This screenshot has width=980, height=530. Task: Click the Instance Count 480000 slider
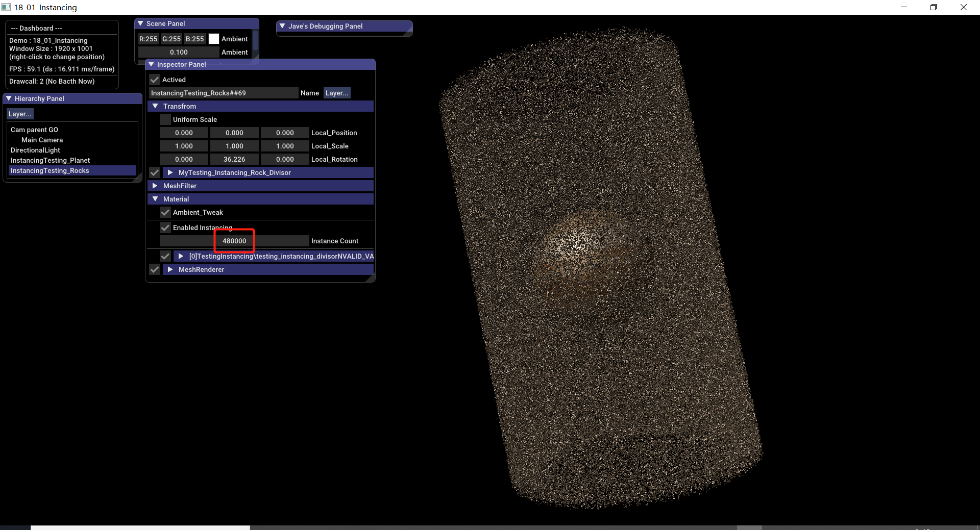click(234, 241)
